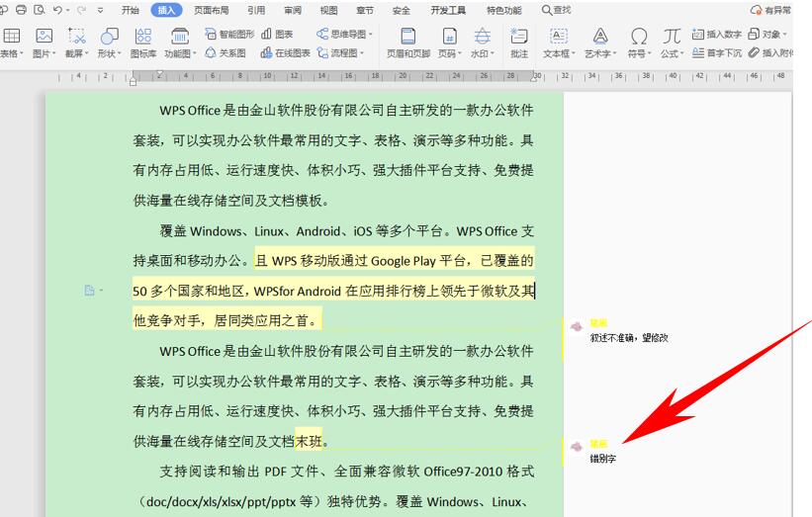Expand the 公式 dropdown arrow

tap(682, 53)
